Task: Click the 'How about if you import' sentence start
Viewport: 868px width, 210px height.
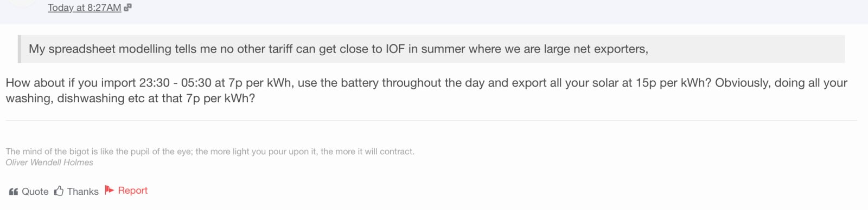Action: pyautogui.click(x=71, y=83)
